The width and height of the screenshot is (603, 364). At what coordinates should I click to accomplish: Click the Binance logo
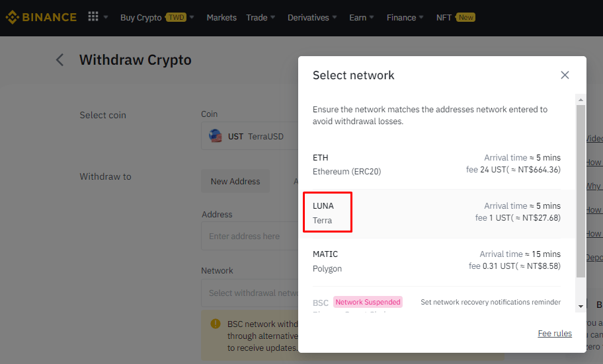coord(41,17)
